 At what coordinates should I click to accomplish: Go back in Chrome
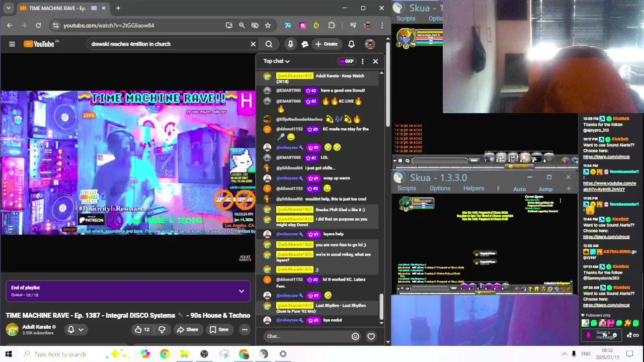(10, 25)
